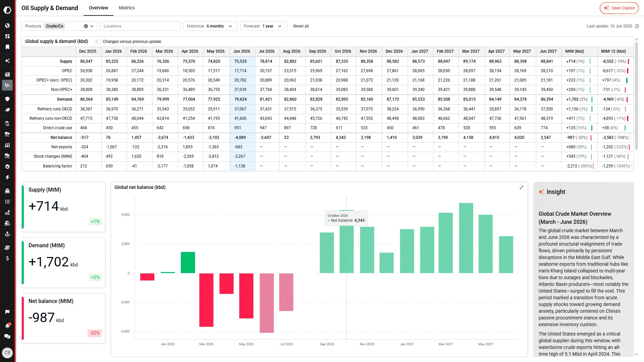Click the Global supply & demand (kbd) title

tap(57, 41)
